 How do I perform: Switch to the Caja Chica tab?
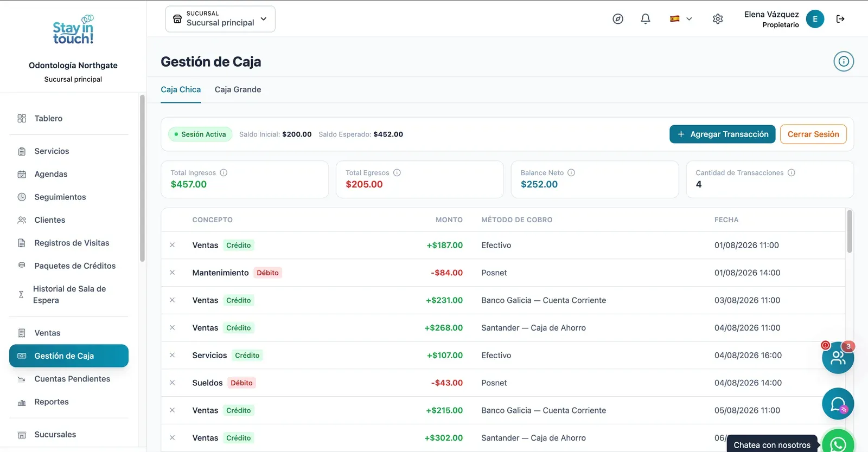(x=181, y=89)
